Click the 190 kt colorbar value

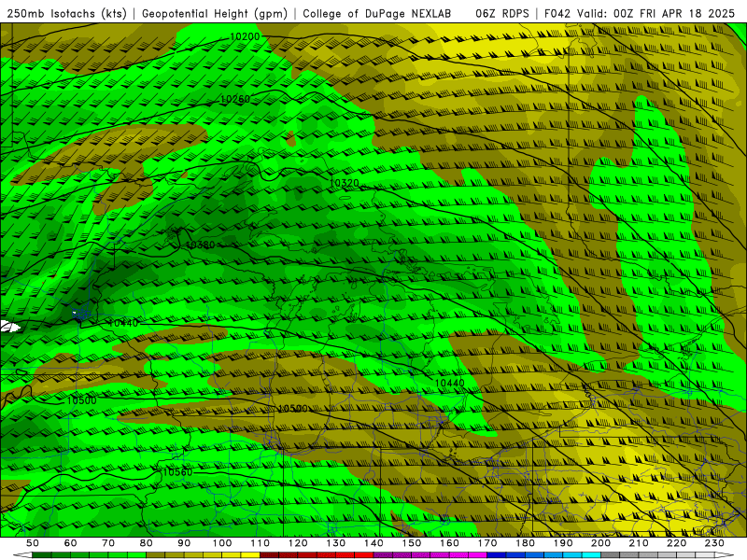click(x=563, y=543)
